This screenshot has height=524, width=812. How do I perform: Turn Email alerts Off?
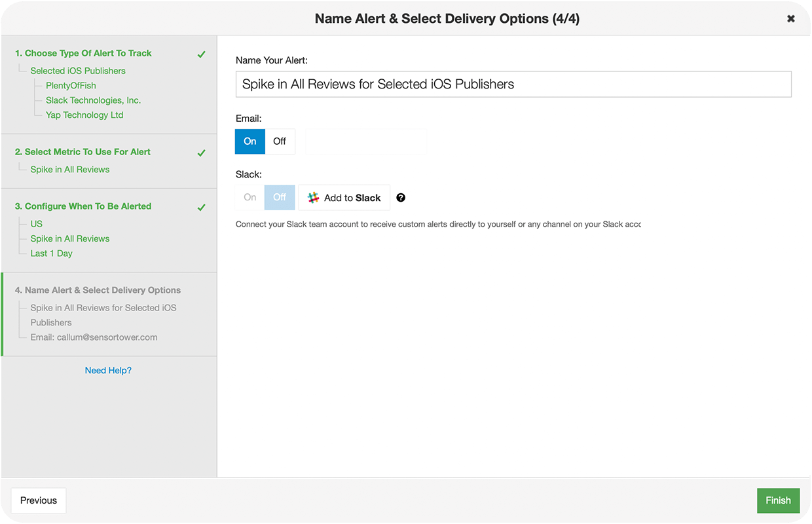[280, 141]
